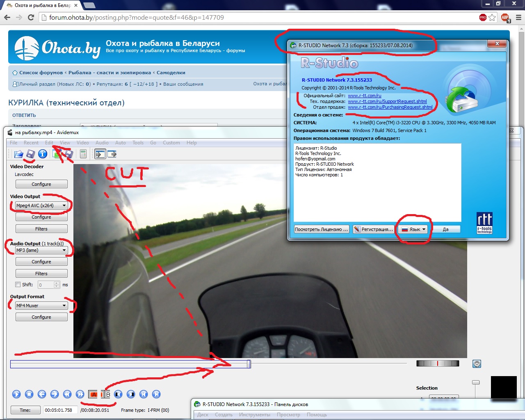Open the www.r-tt.com/ru official site link

tap(364, 96)
